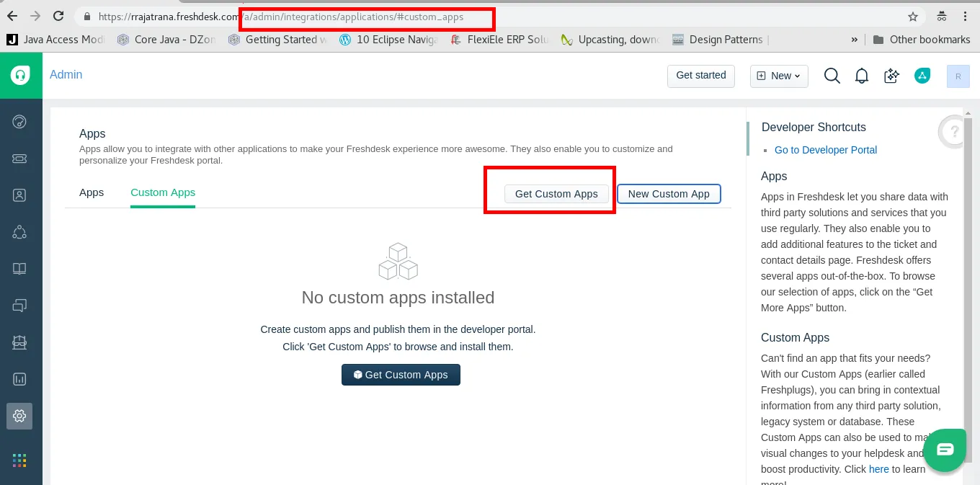The height and width of the screenshot is (485, 980).
Task: Click the dark blue Get Custom Apps button
Action: click(x=401, y=375)
